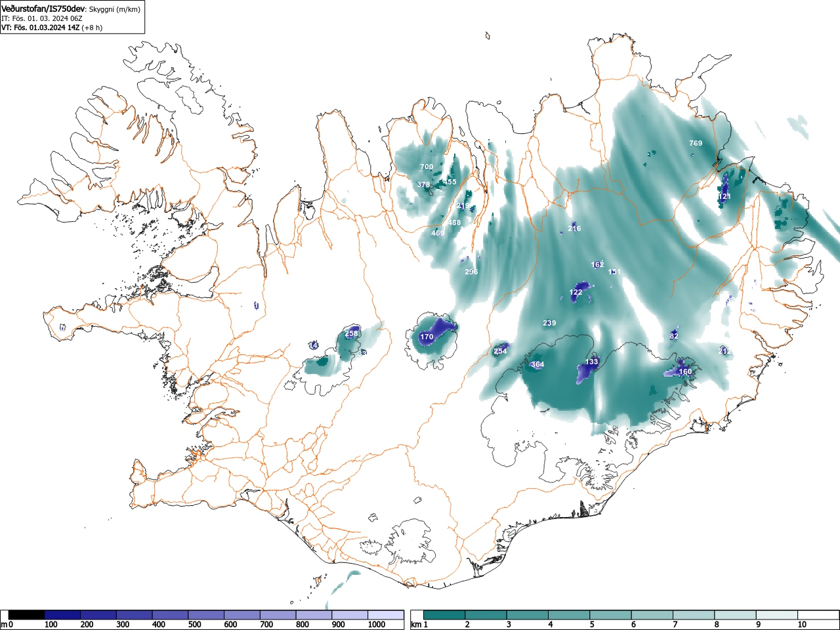Click the pale lavender 900–1000 m legend swatch
Image resolution: width=840 pixels, height=630 pixels.
coord(350,615)
